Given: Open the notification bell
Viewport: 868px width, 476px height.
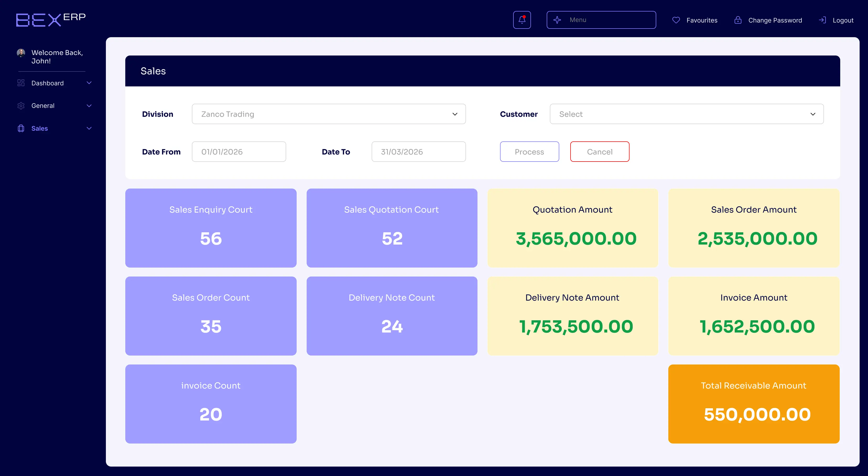Looking at the screenshot, I should pos(522,20).
